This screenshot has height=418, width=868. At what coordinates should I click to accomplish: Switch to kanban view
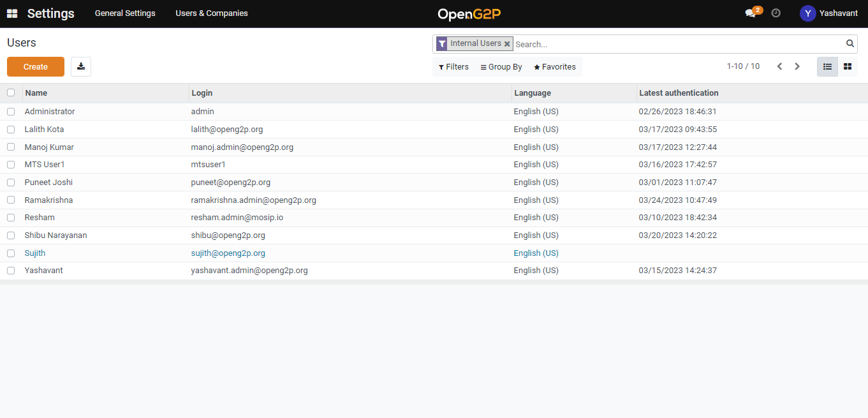pyautogui.click(x=848, y=66)
